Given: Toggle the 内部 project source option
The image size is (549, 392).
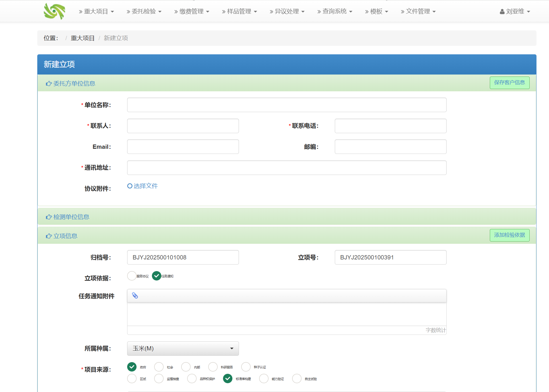Looking at the screenshot, I should [x=186, y=367].
